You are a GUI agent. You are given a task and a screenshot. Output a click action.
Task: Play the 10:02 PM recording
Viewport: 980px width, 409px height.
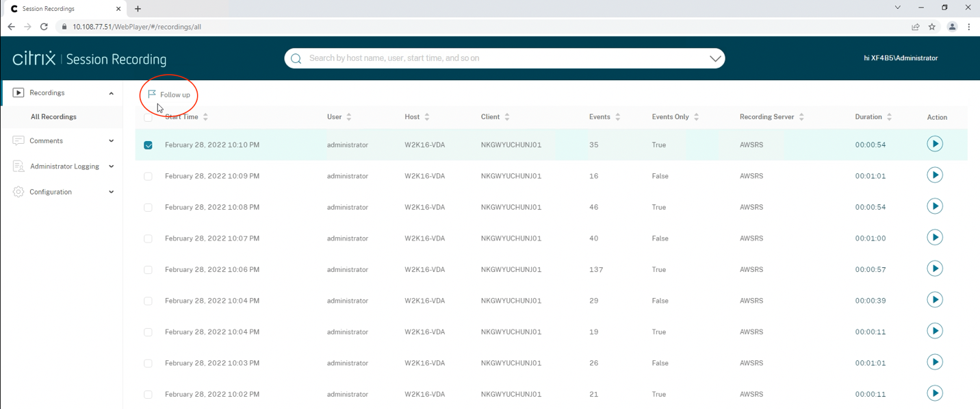click(934, 393)
